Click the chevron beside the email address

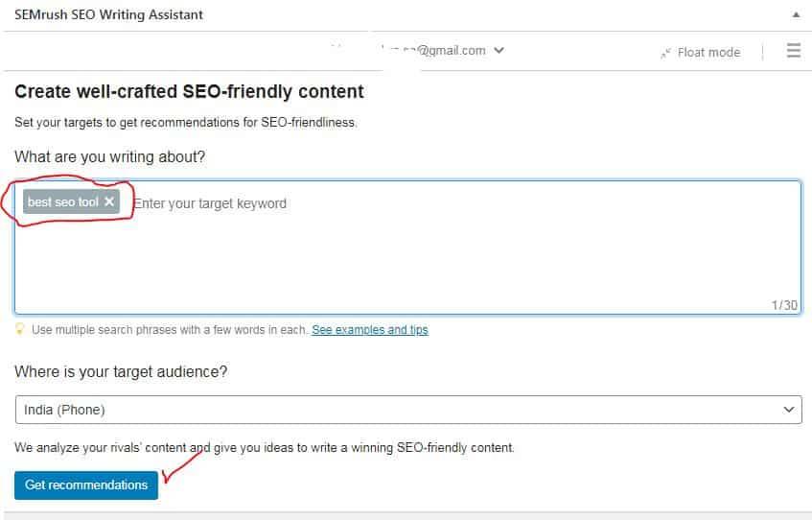click(499, 50)
